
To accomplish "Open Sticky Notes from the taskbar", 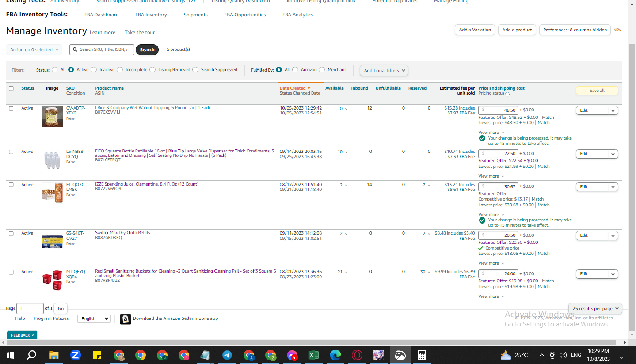I will 98,355.
